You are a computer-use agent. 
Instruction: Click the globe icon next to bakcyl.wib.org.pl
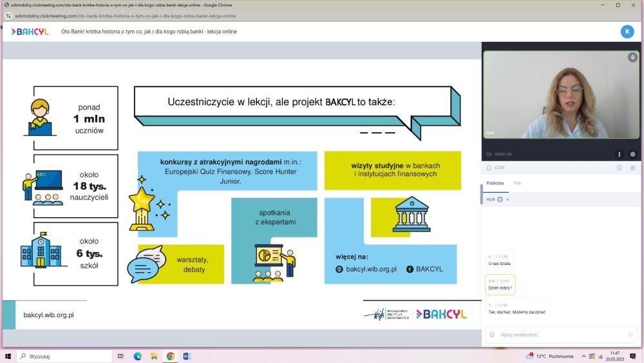pos(339,270)
